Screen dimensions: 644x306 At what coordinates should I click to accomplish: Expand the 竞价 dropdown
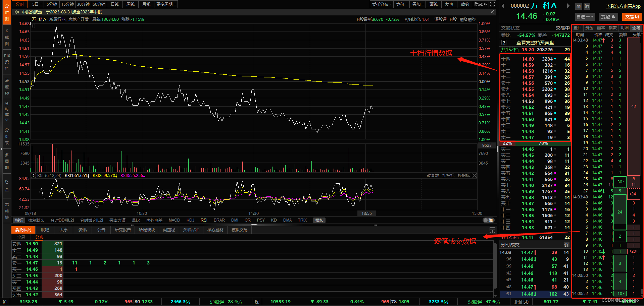pyautogui.click(x=402, y=4)
